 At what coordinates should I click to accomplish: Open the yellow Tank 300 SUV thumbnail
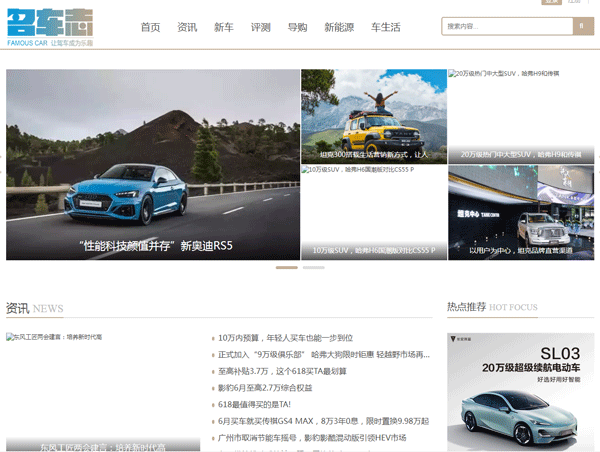374,116
